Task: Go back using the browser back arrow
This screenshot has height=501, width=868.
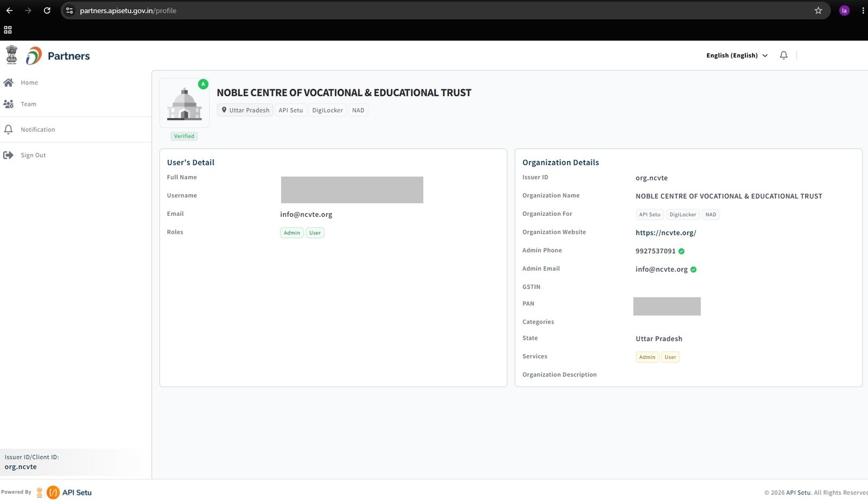Action: point(9,10)
